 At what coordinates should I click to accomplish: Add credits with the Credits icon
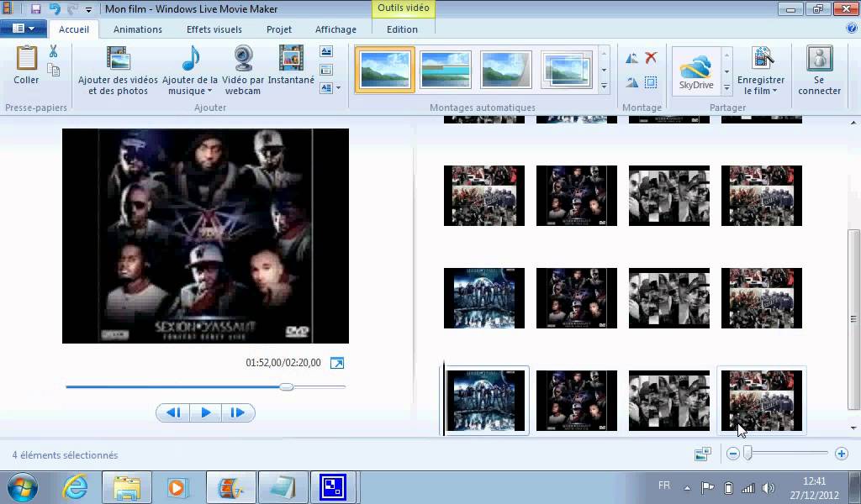(x=326, y=87)
